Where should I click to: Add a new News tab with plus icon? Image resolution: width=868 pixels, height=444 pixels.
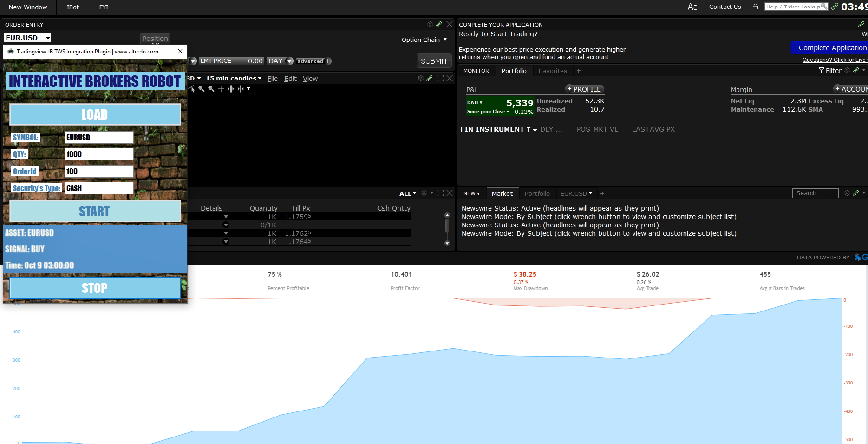pyautogui.click(x=602, y=193)
